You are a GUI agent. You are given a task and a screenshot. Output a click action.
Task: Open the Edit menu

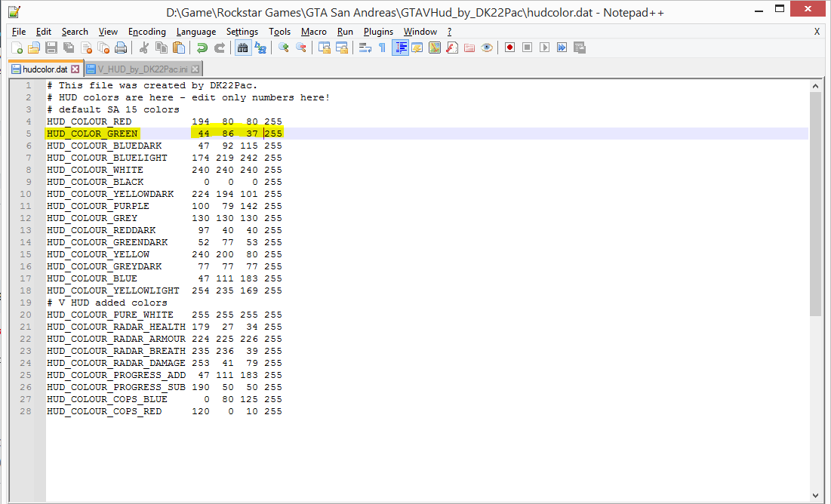tap(44, 32)
